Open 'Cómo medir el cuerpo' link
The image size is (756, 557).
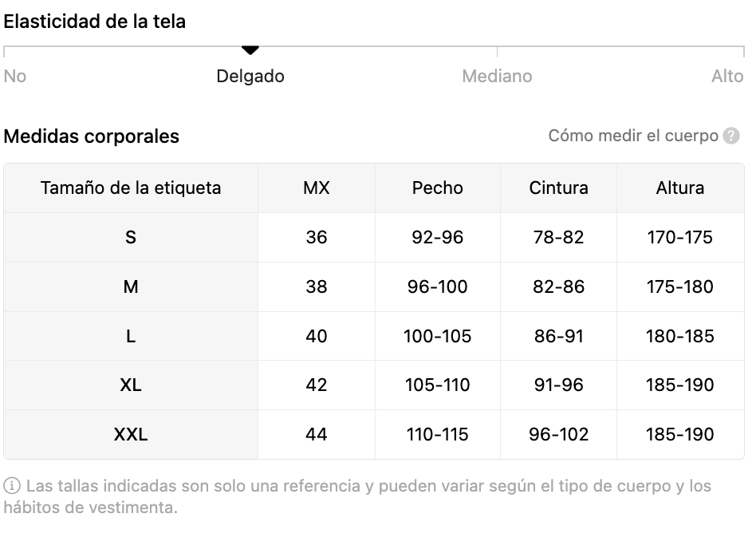[x=633, y=136]
